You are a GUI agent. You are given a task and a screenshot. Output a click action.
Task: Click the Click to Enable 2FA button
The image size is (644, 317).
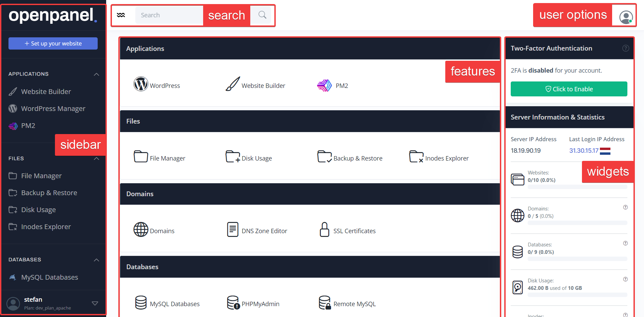569,89
